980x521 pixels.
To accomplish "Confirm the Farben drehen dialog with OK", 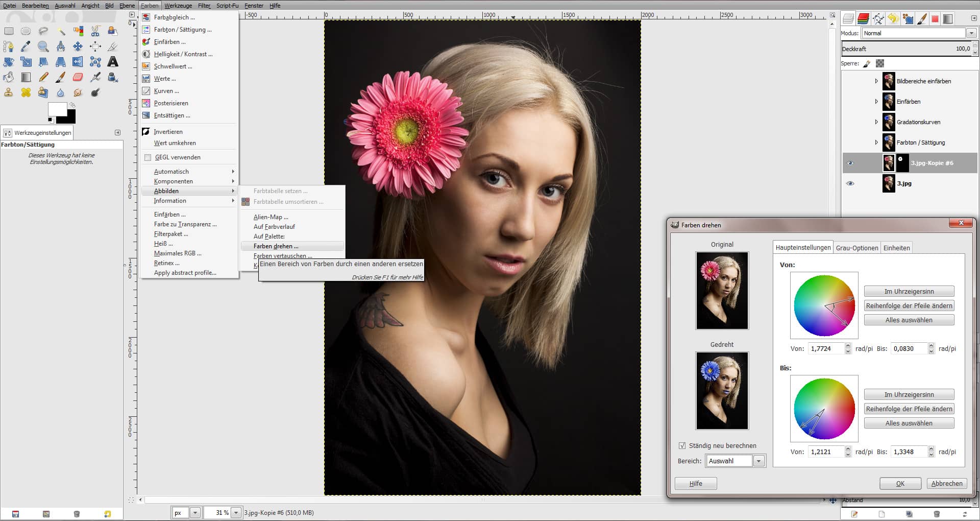I will coord(900,483).
